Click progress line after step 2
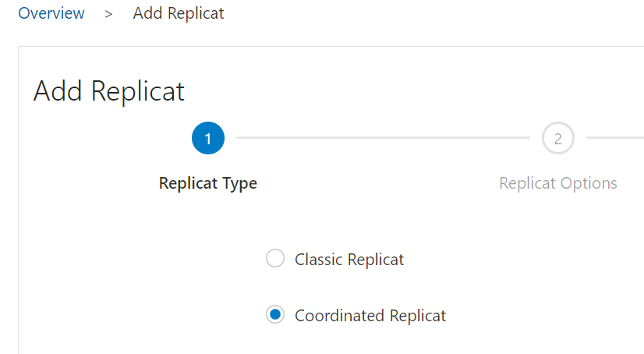The height and width of the screenshot is (354, 644). click(x=614, y=138)
